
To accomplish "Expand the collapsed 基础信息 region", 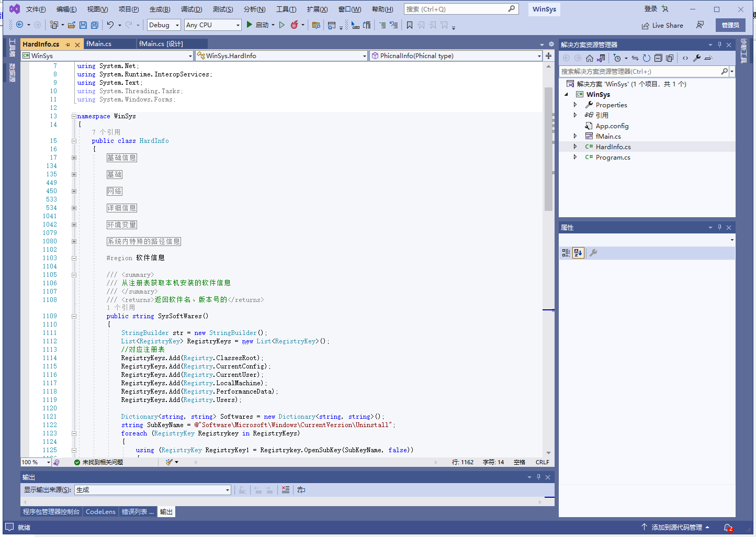I will [x=74, y=158].
